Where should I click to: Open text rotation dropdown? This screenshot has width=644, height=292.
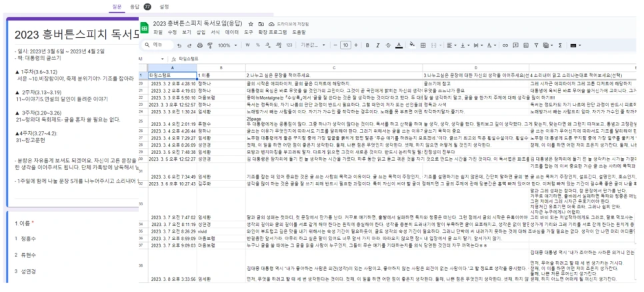point(491,45)
